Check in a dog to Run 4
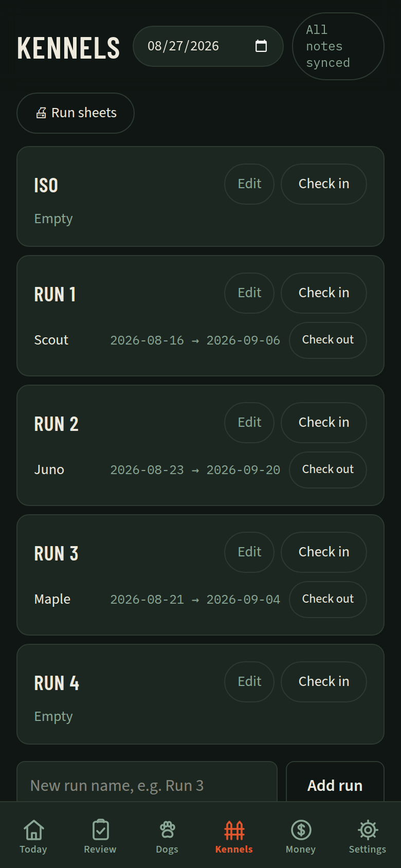401x868 pixels. click(x=324, y=682)
